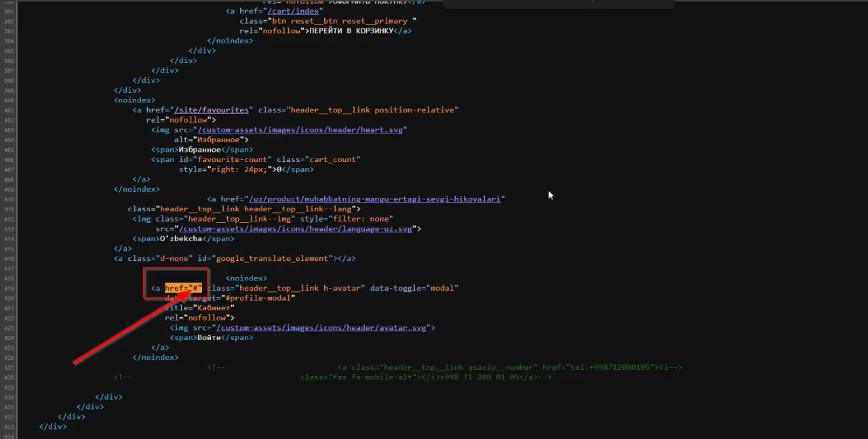The height and width of the screenshot is (439, 868).
Task: Follow the heart.svg image source link
Action: pyautogui.click(x=300, y=129)
